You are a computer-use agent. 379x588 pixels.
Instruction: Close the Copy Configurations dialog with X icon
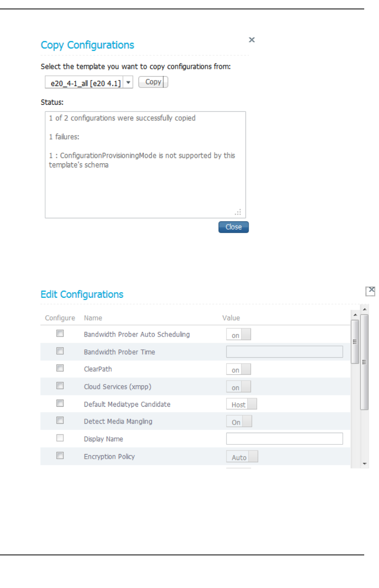pyautogui.click(x=252, y=40)
